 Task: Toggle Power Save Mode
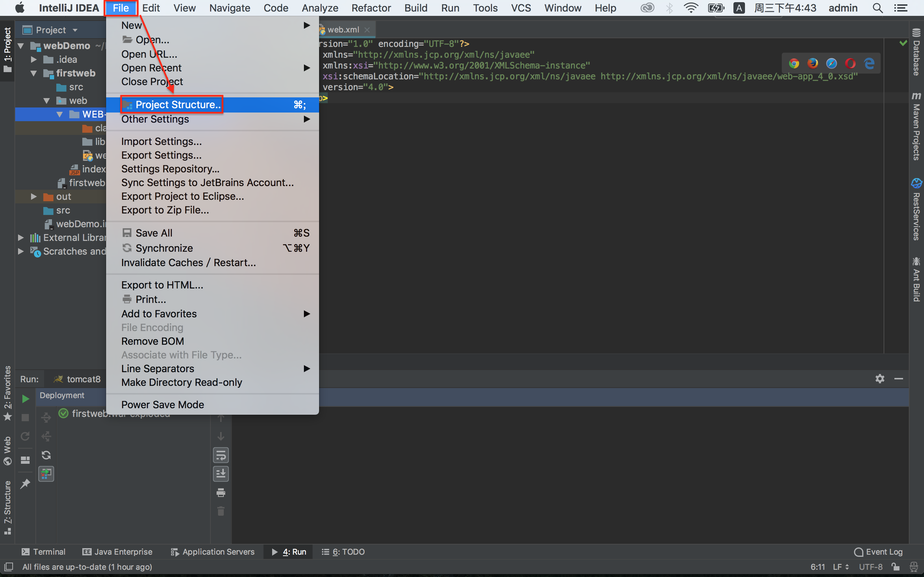tap(163, 405)
